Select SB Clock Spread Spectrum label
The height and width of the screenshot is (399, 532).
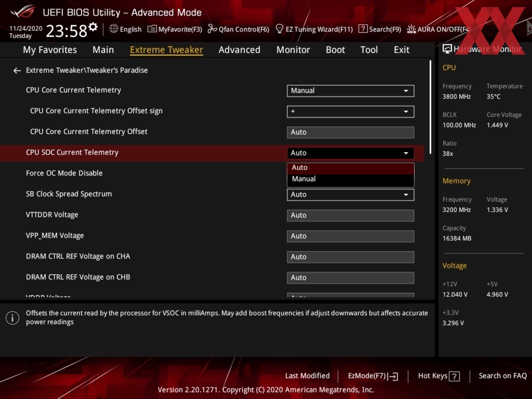tap(69, 194)
